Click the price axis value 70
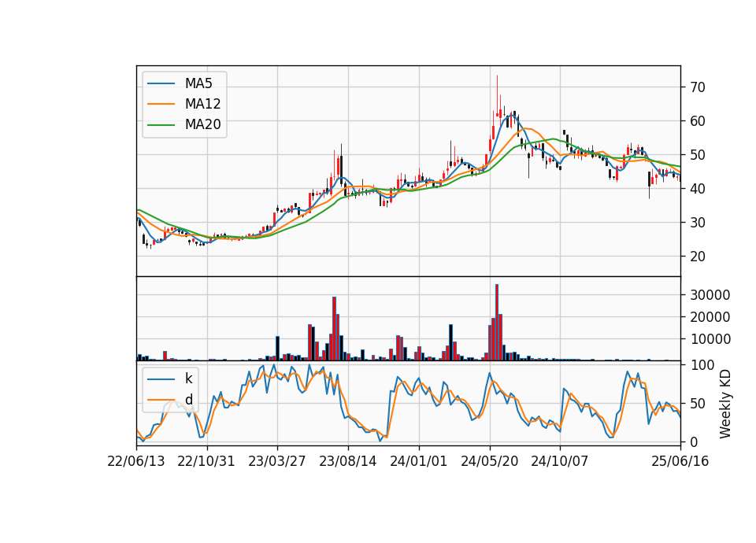This screenshot has width=756, height=543. point(697,87)
